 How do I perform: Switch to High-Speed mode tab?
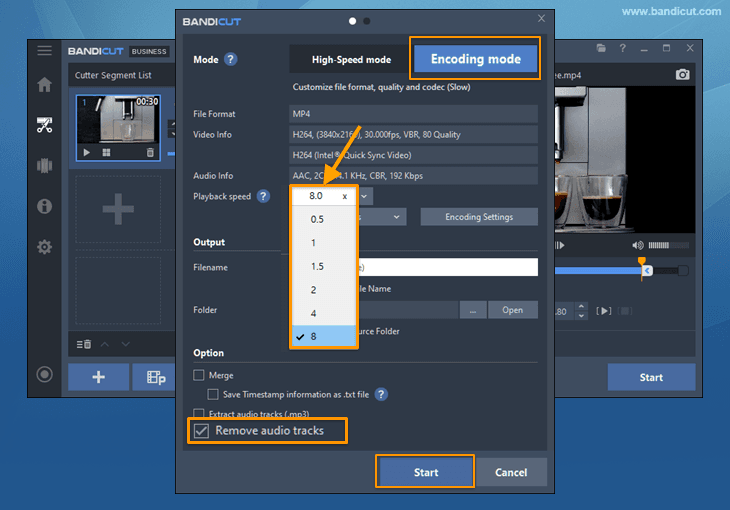click(350, 60)
